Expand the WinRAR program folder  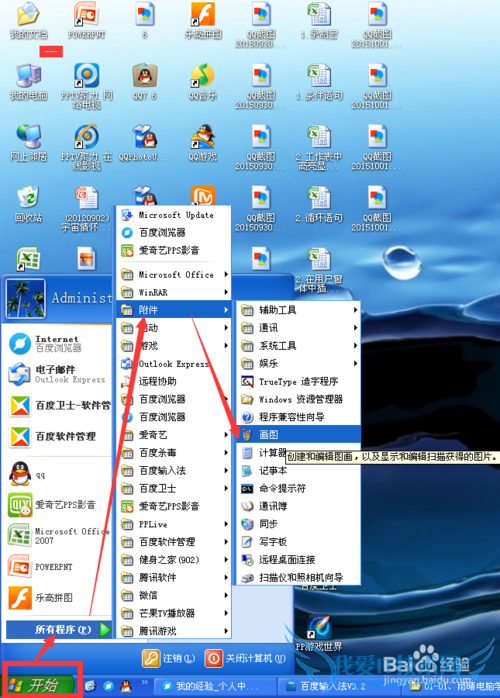(x=174, y=292)
